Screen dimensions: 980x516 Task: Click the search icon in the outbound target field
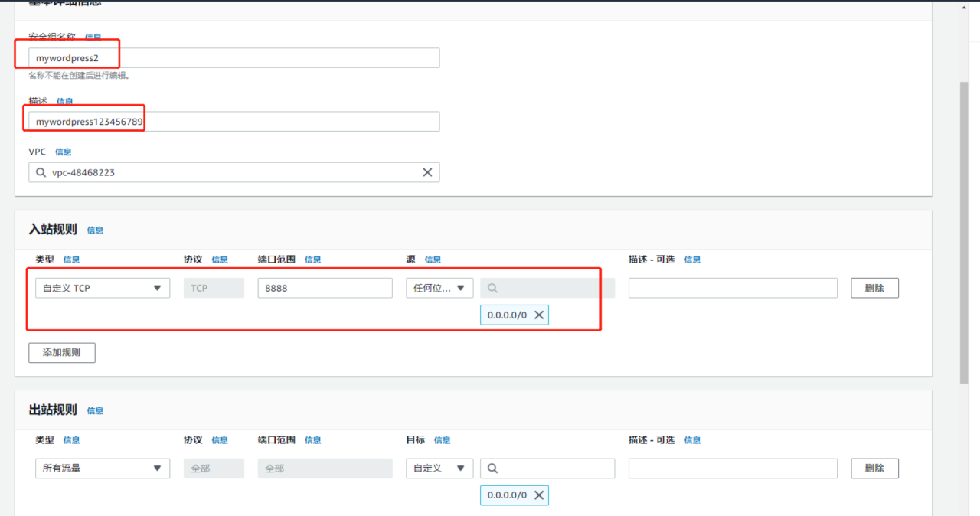(492, 468)
